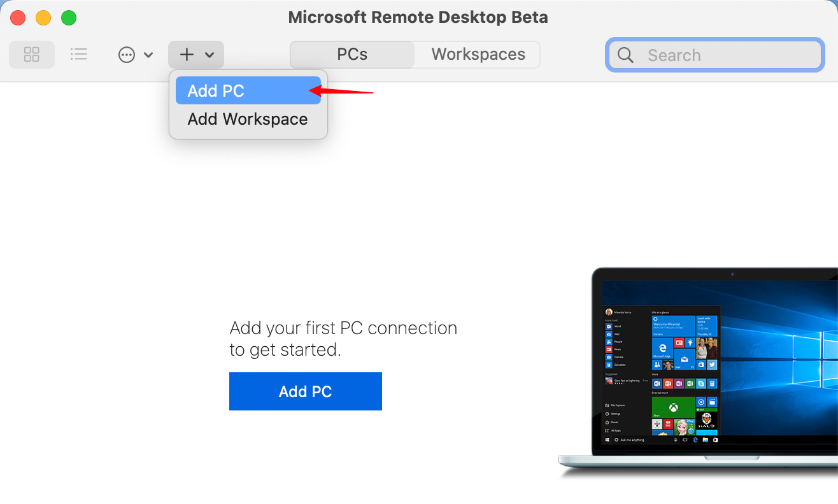Switch to the PCs tab
Screen dimensions: 838x504
coord(352,55)
